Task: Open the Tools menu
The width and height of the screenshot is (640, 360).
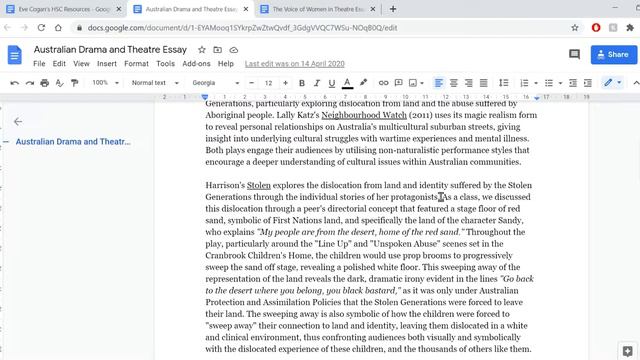Action: click(165, 64)
